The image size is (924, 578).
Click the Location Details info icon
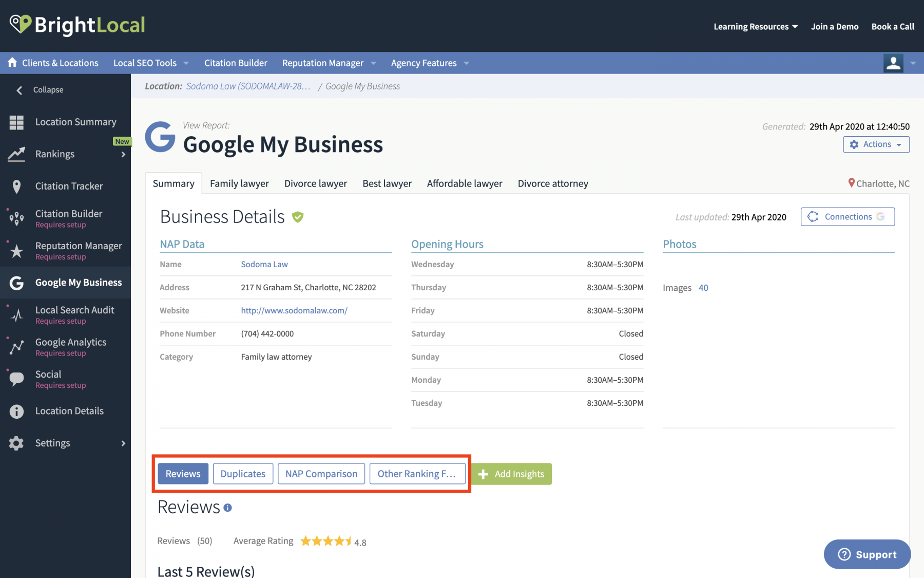point(16,411)
